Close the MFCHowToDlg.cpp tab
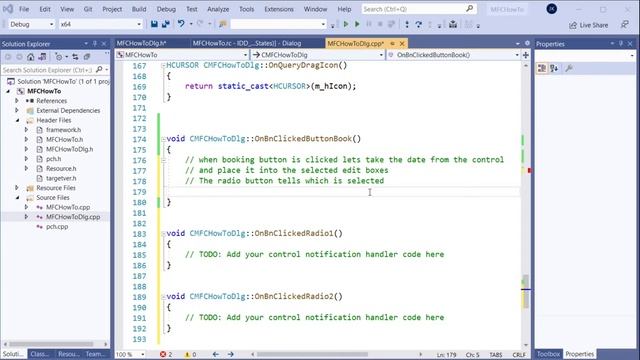The width and height of the screenshot is (640, 360). [x=402, y=43]
